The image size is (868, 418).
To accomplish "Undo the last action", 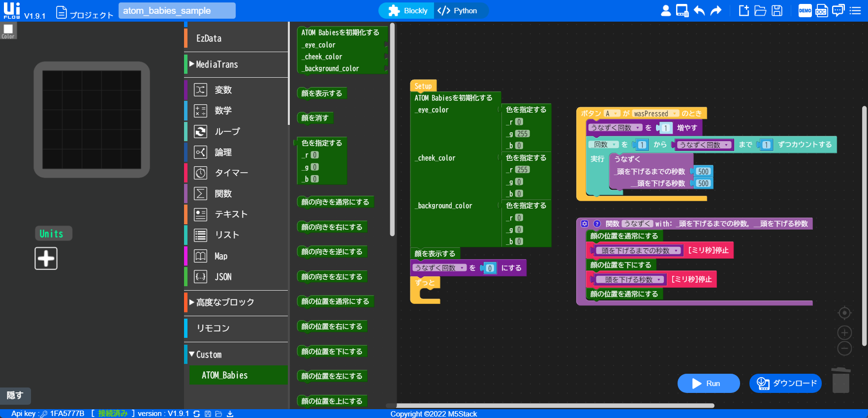I will [x=699, y=11].
